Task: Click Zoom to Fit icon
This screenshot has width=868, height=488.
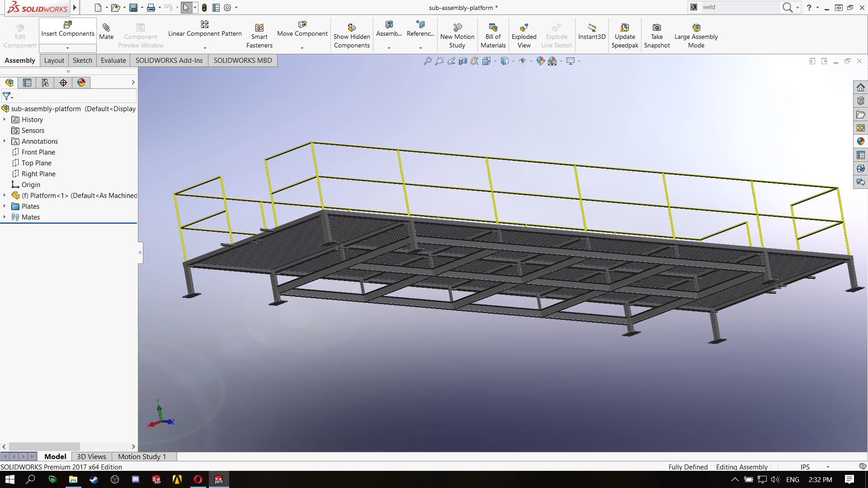Action: tap(427, 61)
